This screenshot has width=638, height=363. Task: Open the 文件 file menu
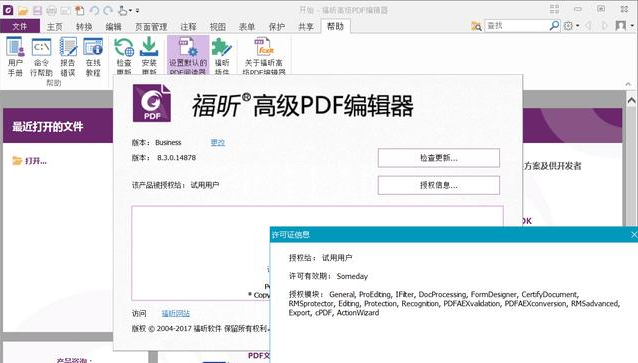20,26
